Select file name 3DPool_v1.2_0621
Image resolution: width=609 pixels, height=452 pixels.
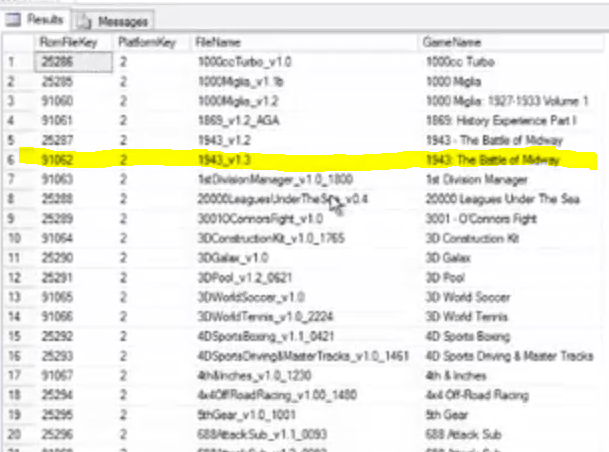(x=245, y=278)
